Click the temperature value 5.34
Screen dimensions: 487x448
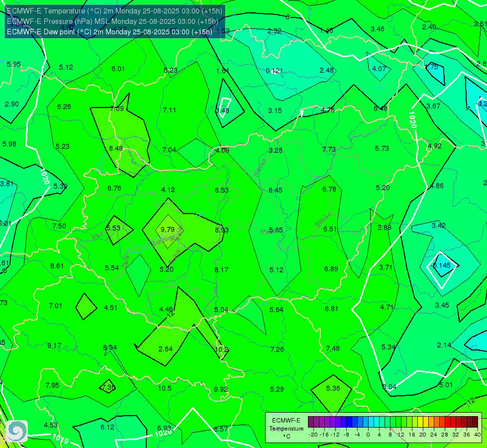pyautogui.click(x=388, y=347)
